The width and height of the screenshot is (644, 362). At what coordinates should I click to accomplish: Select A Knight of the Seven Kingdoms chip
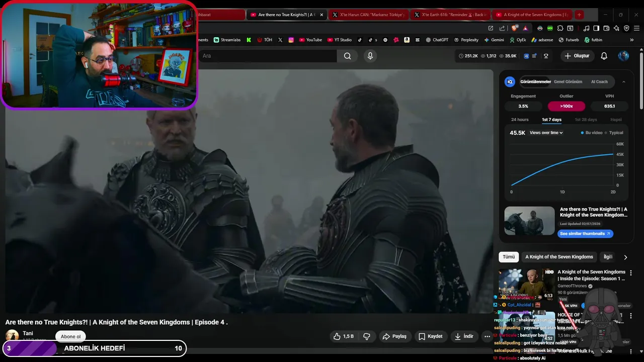click(x=559, y=257)
